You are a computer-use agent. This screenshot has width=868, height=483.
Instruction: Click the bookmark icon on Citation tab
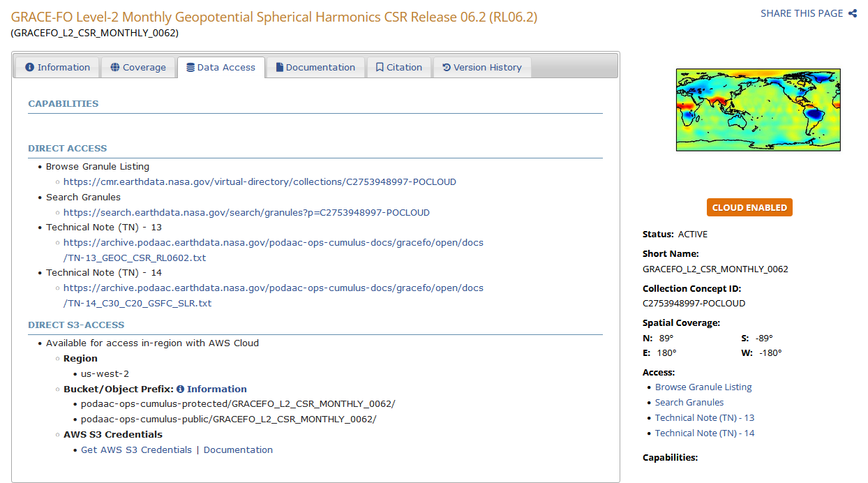point(380,68)
